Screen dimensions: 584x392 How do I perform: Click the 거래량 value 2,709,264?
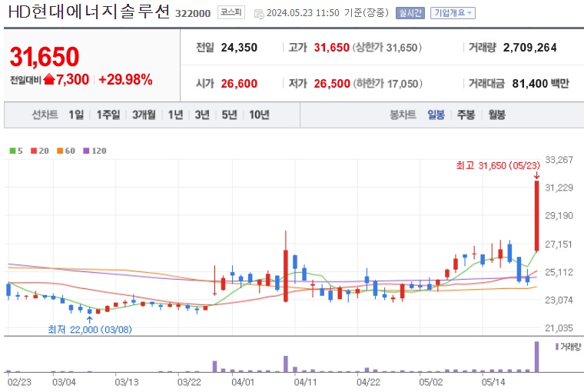530,48
